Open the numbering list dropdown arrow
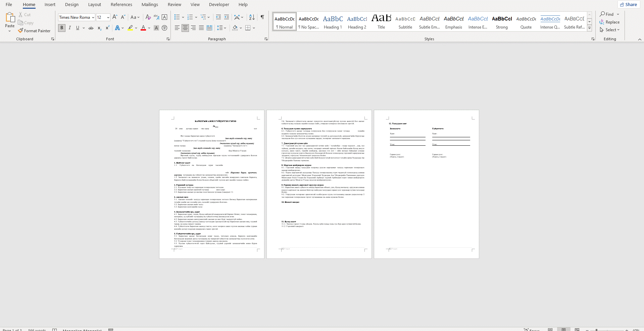Image resolution: width=644 pixels, height=331 pixels. coord(196,17)
